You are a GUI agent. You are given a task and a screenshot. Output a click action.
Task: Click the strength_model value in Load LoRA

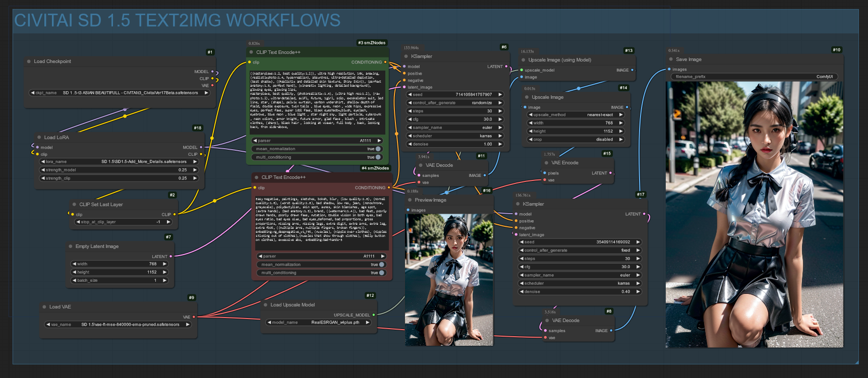182,170
